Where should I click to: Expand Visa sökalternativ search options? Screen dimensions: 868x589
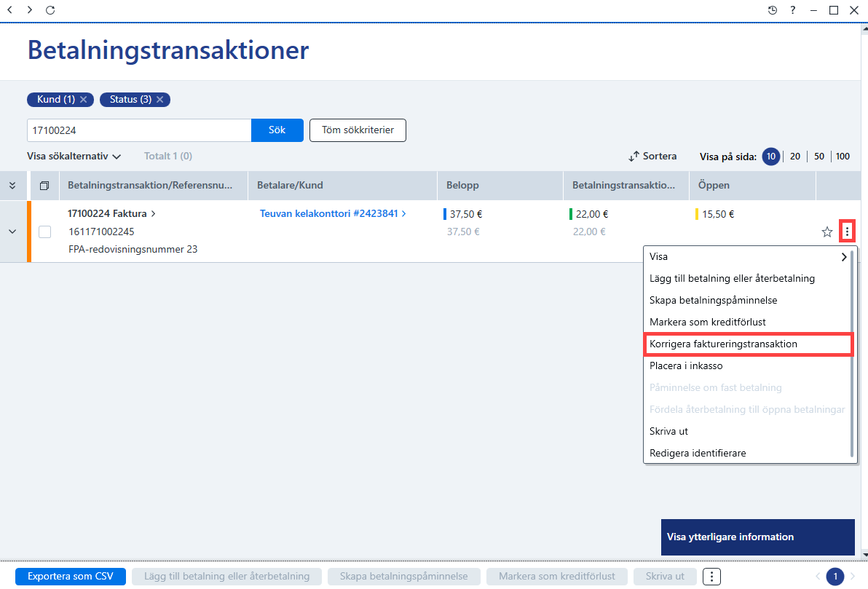(x=74, y=157)
